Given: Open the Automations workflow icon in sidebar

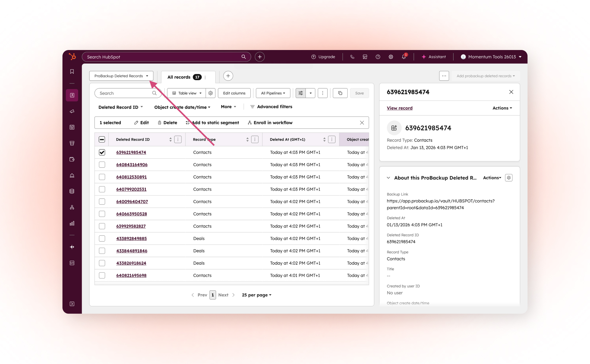Looking at the screenshot, I should pyautogui.click(x=72, y=207).
